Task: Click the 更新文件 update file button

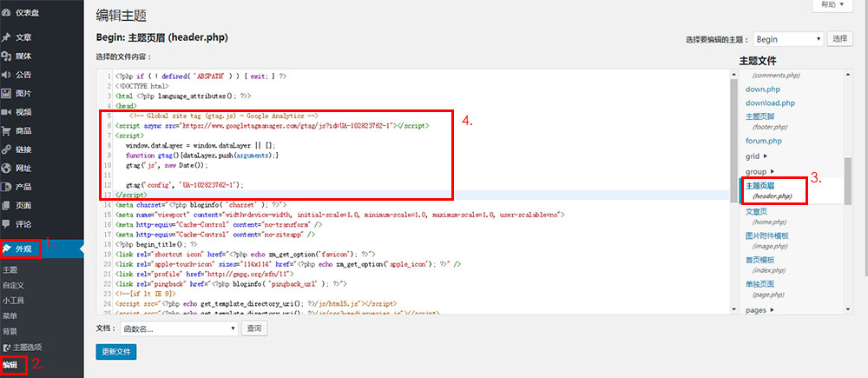Action: pyautogui.click(x=116, y=352)
